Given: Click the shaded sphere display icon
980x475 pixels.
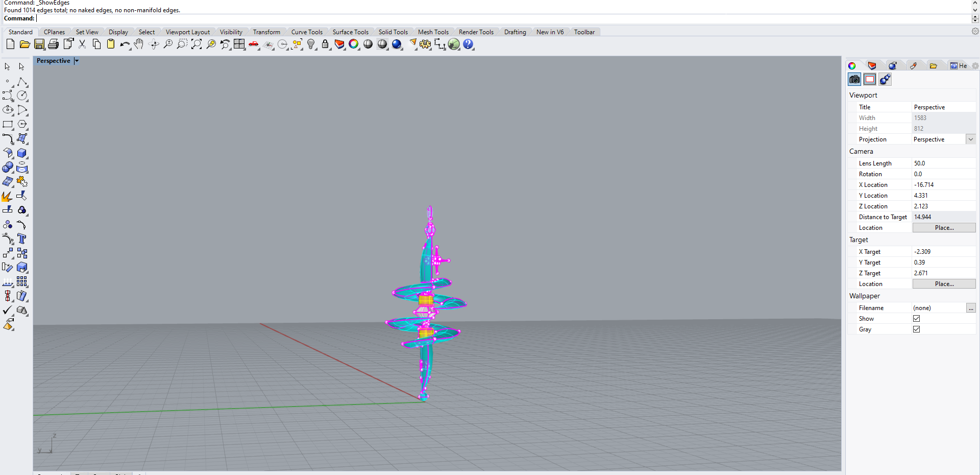Looking at the screenshot, I should point(368,44).
